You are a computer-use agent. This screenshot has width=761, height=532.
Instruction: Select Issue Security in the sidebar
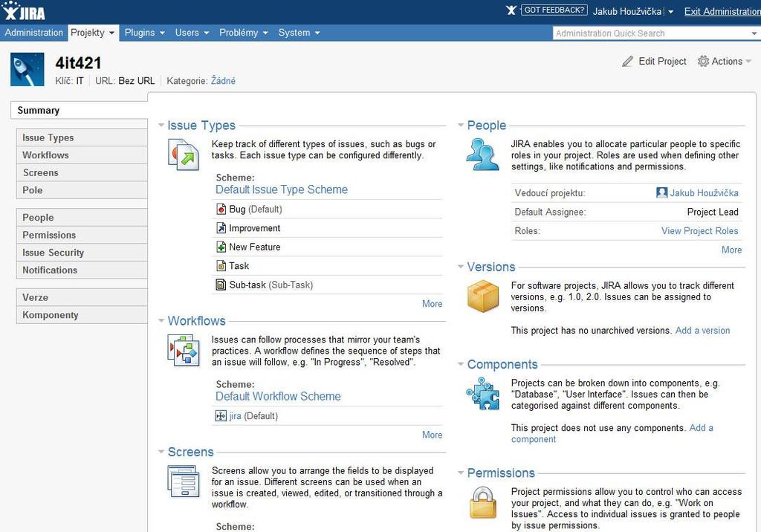click(82, 253)
